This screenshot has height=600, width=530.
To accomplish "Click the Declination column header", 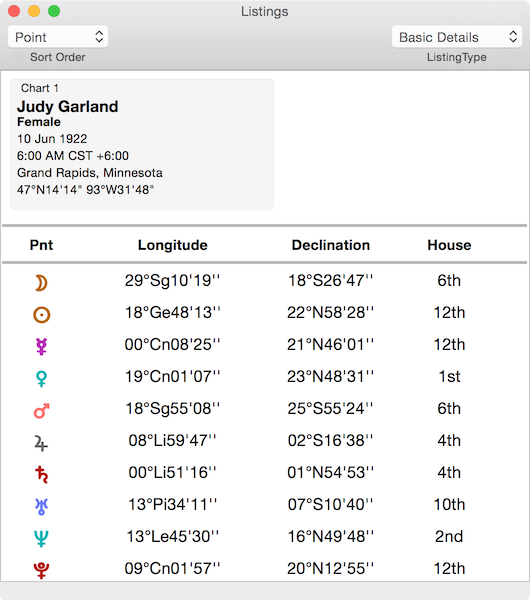I will [x=331, y=245].
